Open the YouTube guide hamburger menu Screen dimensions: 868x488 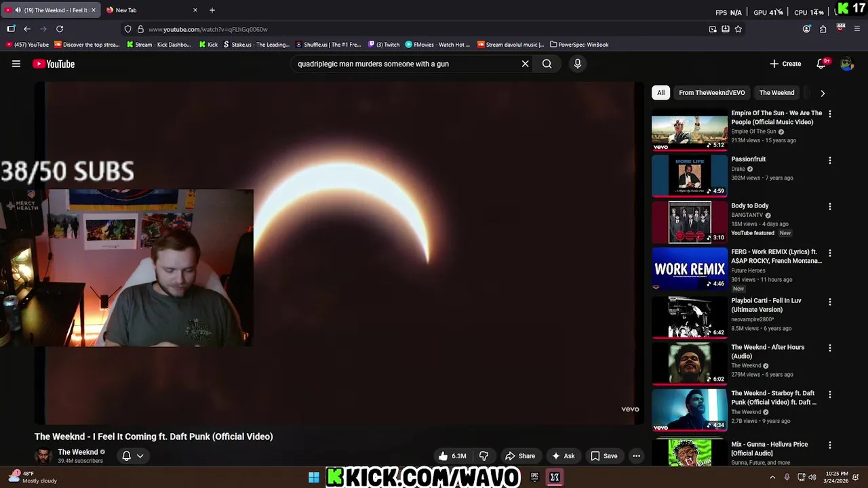pyautogui.click(x=16, y=64)
